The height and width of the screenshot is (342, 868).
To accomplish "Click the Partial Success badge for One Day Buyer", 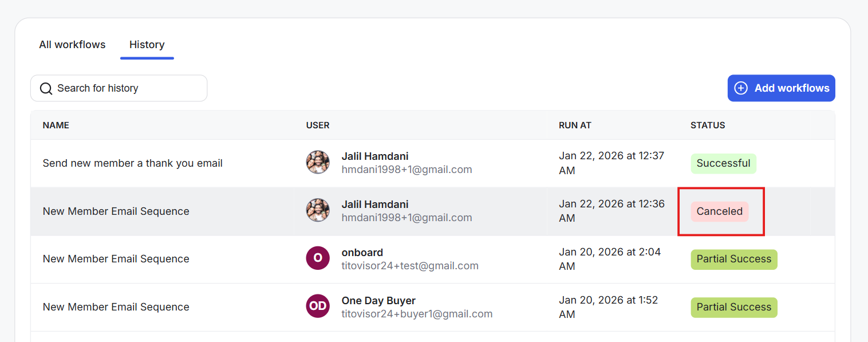I will (733, 307).
